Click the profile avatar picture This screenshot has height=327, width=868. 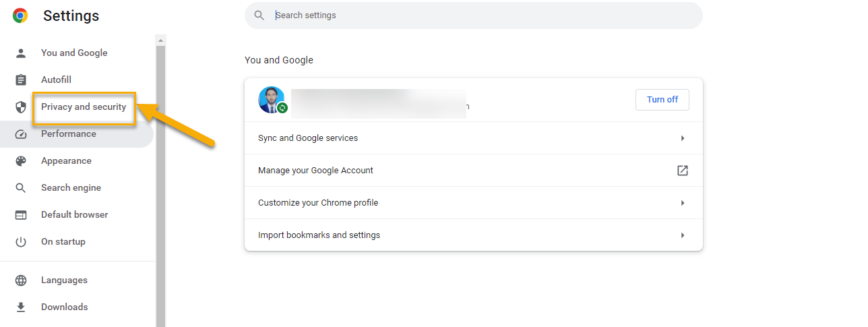(272, 100)
